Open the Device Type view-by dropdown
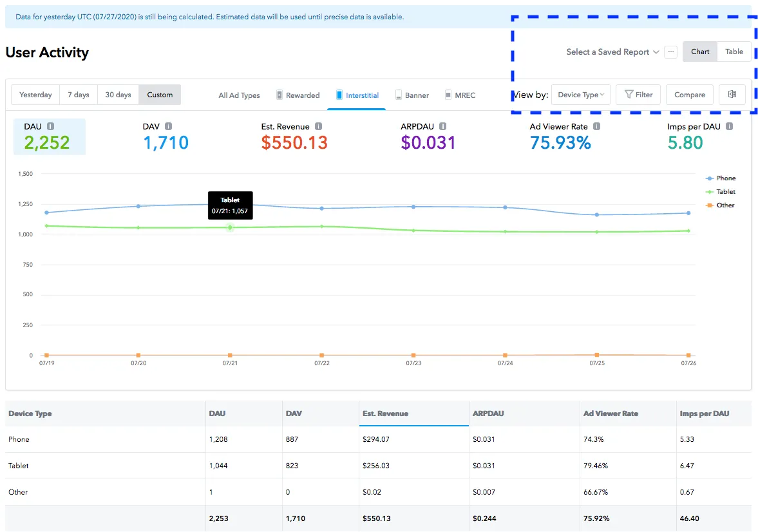The height and width of the screenshot is (532, 758). (x=580, y=94)
